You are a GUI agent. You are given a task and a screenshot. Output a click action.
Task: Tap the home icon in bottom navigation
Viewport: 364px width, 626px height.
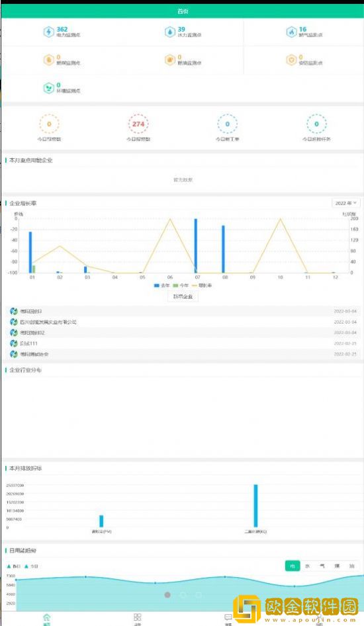[x=47, y=619]
